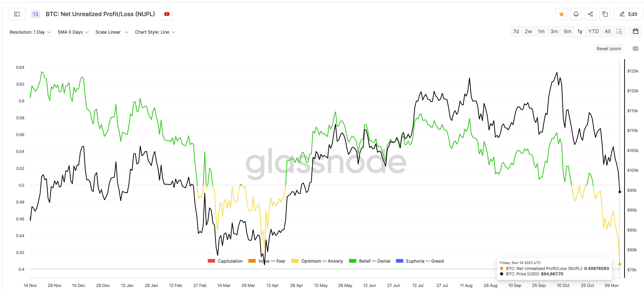
Task: Open the Resolution dropdown
Action: point(30,32)
